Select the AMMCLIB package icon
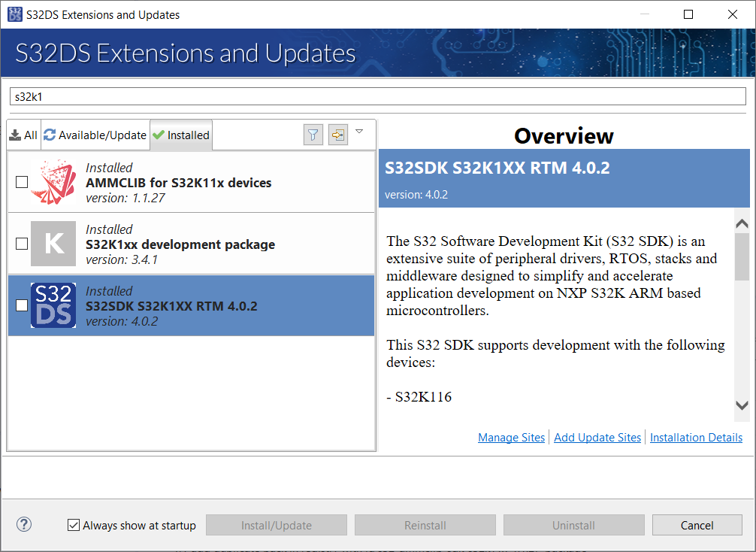The height and width of the screenshot is (552, 756). (x=53, y=181)
